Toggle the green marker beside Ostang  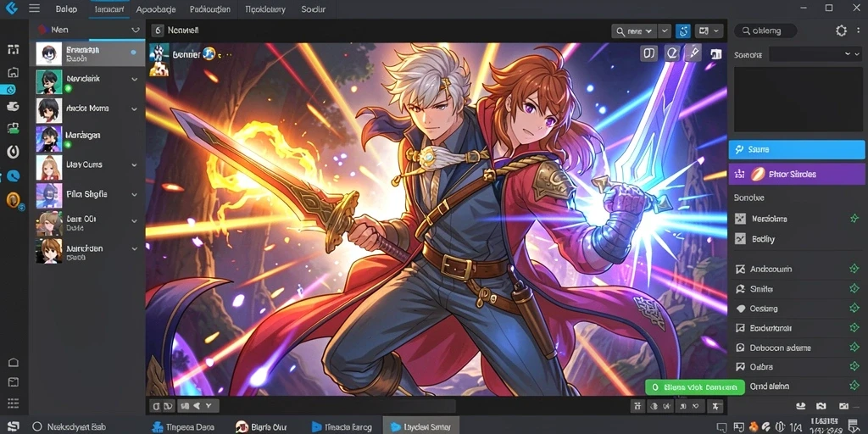(854, 309)
